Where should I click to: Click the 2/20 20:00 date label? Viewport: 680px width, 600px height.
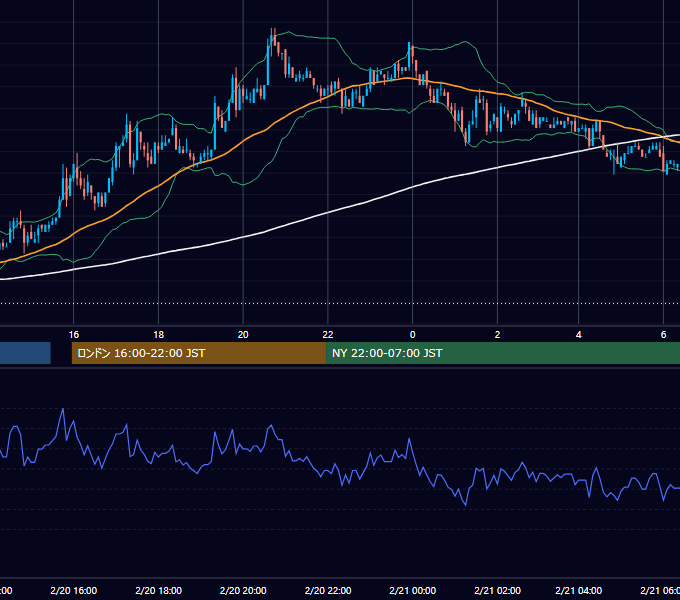[243, 591]
